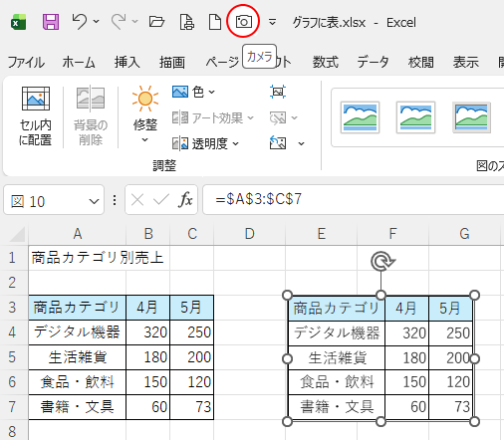Image resolution: width=504 pixels, height=440 pixels.
Task: Select cell B4 with value 320
Action: 148,332
